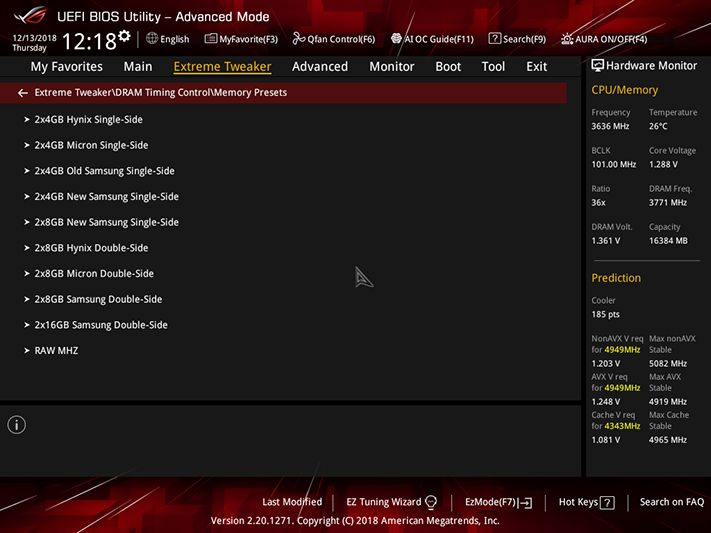The image size is (711, 533).
Task: Click the 12:18 clock display
Action: (x=89, y=41)
